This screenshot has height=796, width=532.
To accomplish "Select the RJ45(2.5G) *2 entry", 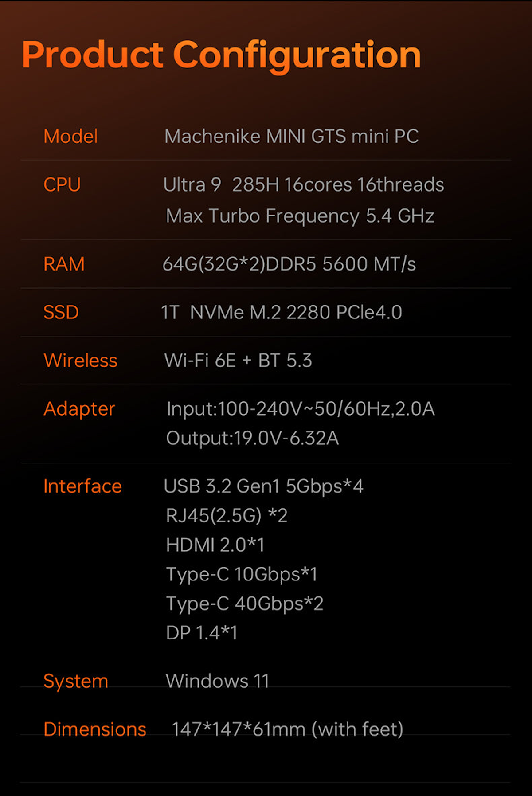I will 227,516.
